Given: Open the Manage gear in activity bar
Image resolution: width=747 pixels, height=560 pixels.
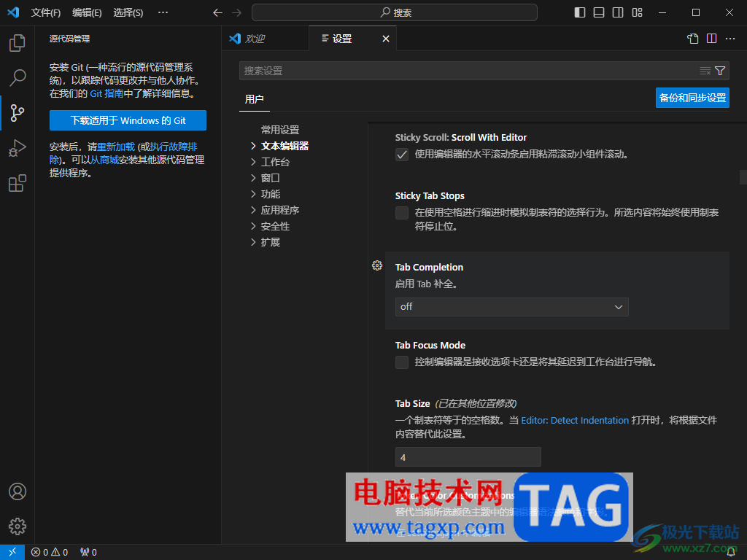Looking at the screenshot, I should (18, 526).
